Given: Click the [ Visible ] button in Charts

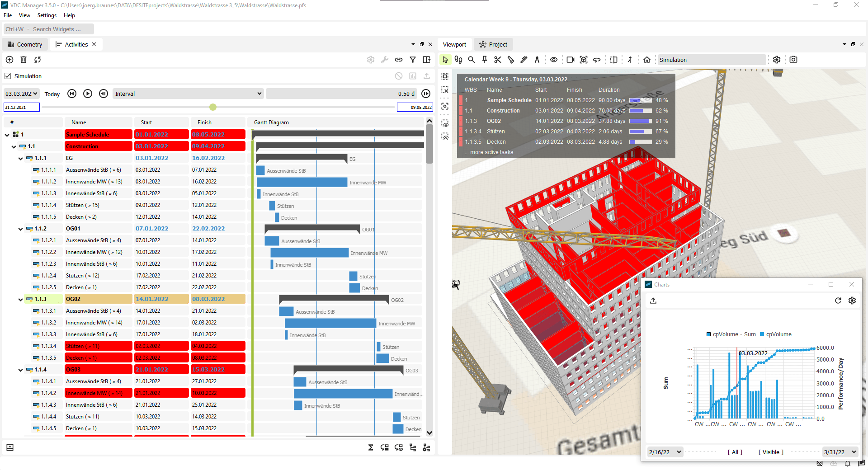Looking at the screenshot, I should point(770,452).
